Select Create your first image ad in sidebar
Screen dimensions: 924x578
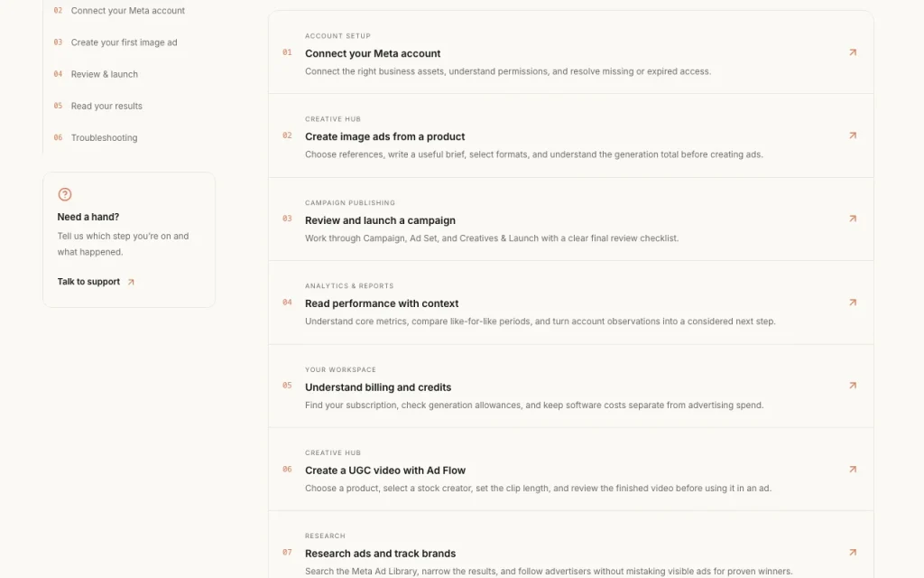point(115,42)
